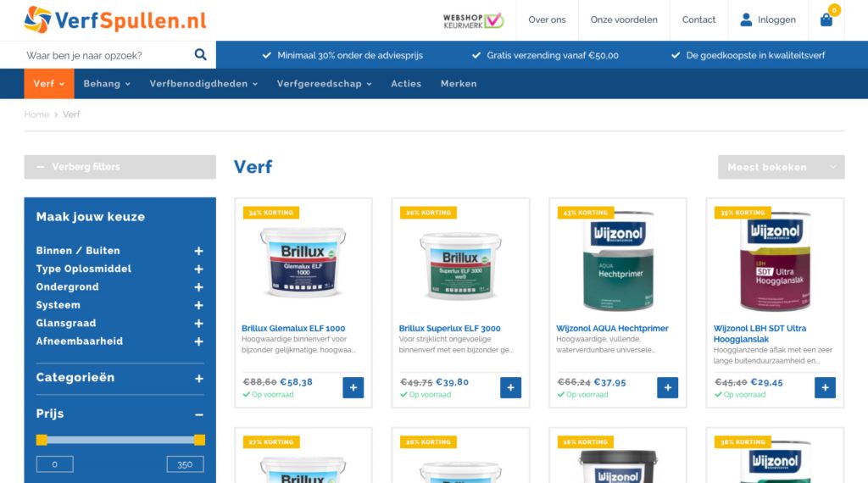Open the Verfgereedschap menu

click(x=325, y=84)
